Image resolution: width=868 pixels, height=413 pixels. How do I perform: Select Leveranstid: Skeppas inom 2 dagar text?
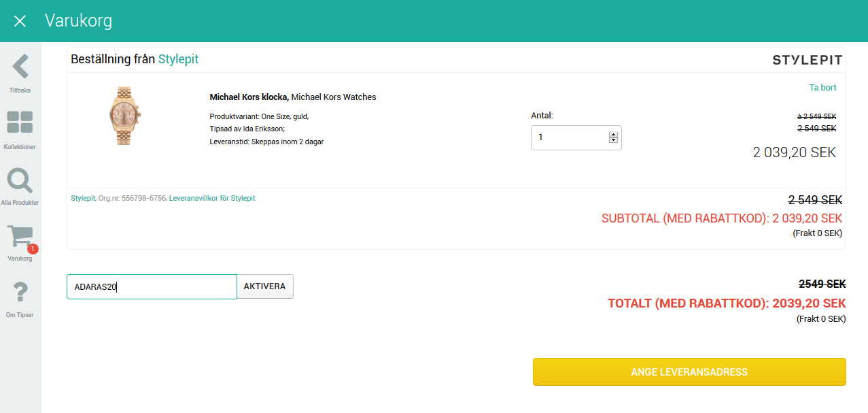[266, 142]
